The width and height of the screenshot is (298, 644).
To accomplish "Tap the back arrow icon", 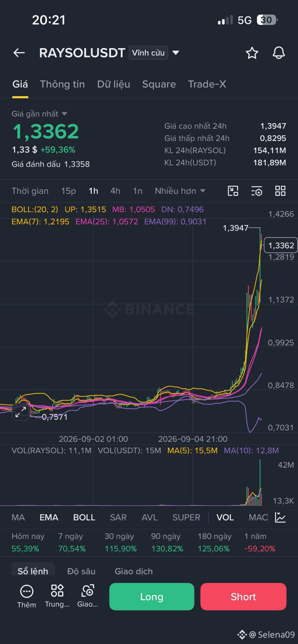I will (19, 53).
